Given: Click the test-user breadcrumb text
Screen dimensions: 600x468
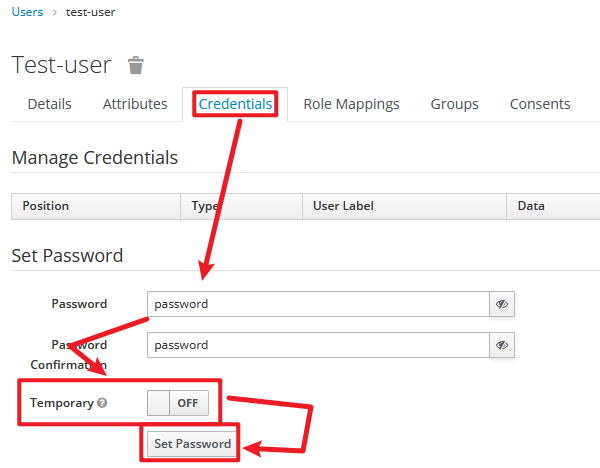Looking at the screenshot, I should 90,12.
